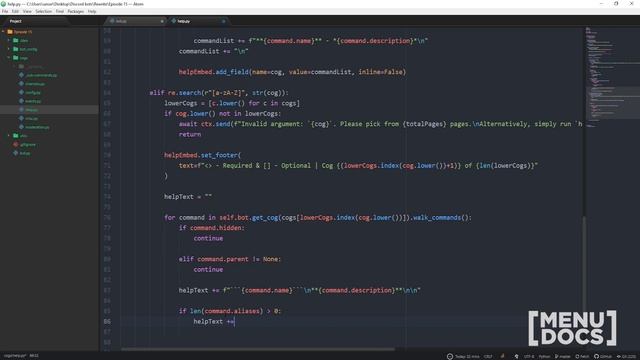
Task: Open events.py from the tree
Action: (33, 101)
